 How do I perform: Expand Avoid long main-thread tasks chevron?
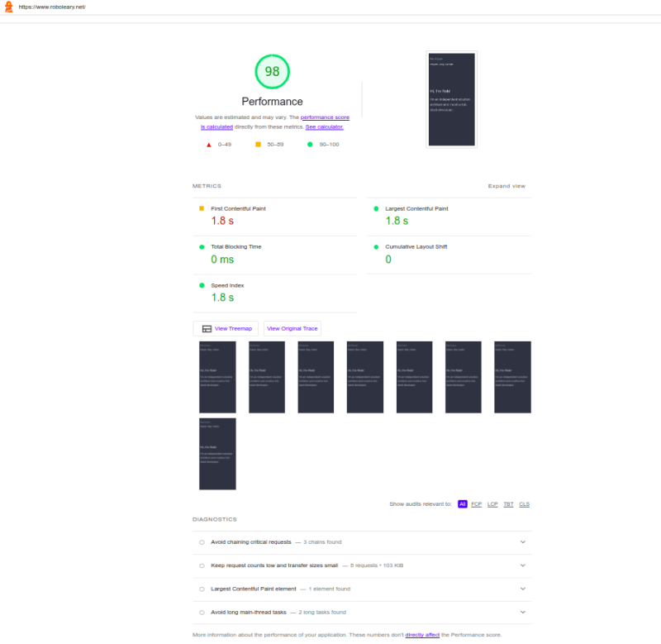[523, 612]
